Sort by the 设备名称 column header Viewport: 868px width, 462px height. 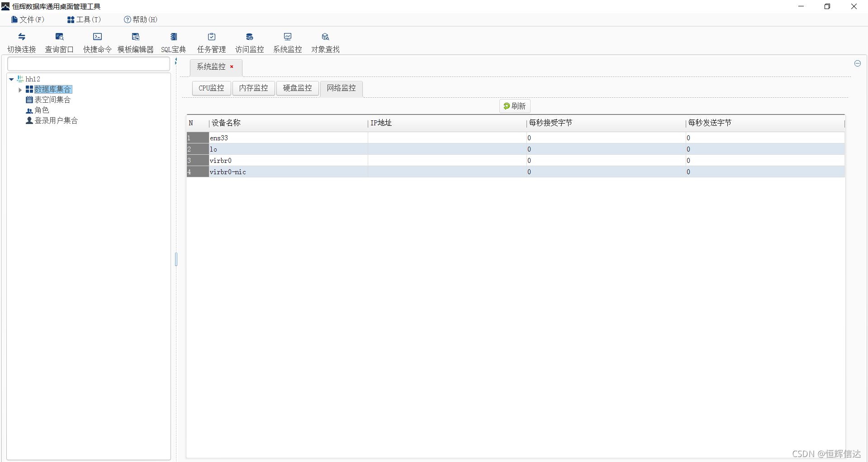click(289, 123)
